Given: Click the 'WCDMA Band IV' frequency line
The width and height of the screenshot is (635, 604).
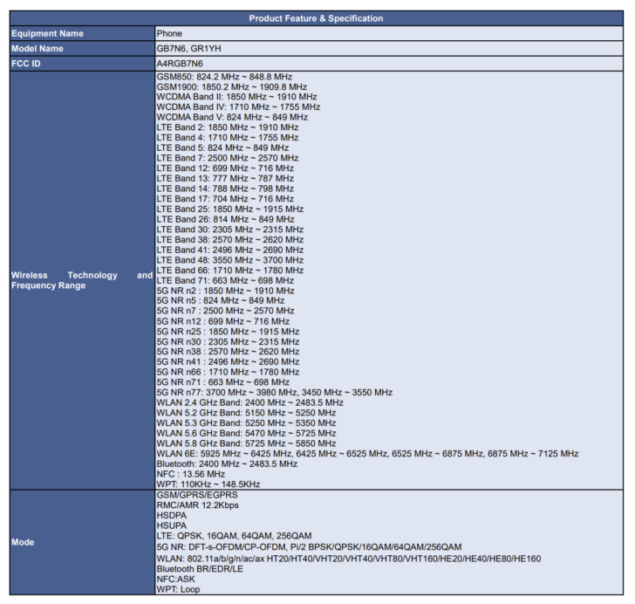Looking at the screenshot, I should [x=239, y=107].
